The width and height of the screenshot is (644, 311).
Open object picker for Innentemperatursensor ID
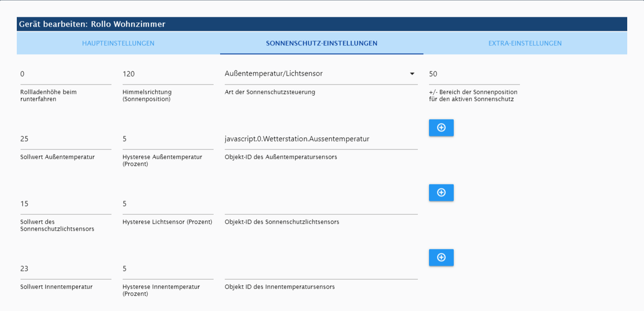coord(441,257)
